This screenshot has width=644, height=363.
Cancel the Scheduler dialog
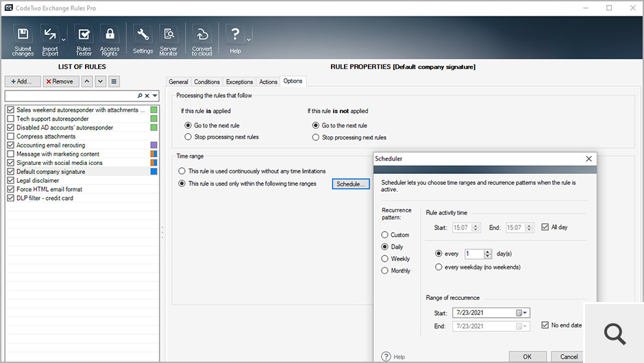[x=569, y=356]
